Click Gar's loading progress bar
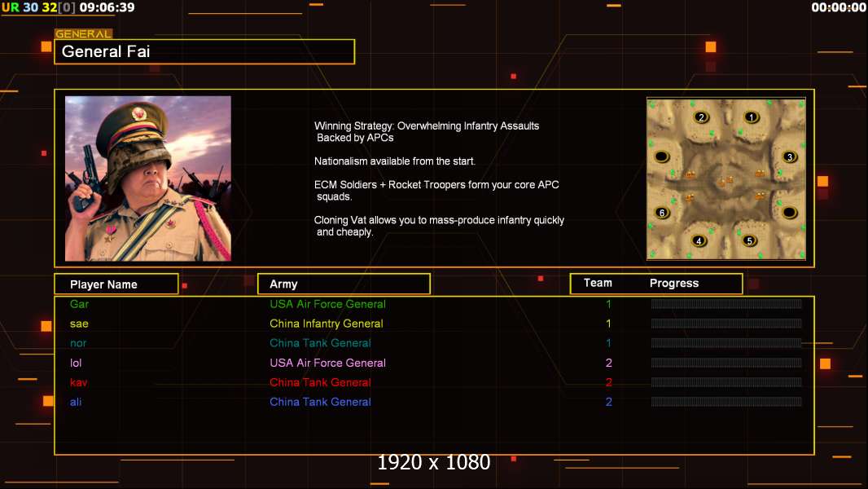 pyautogui.click(x=726, y=303)
